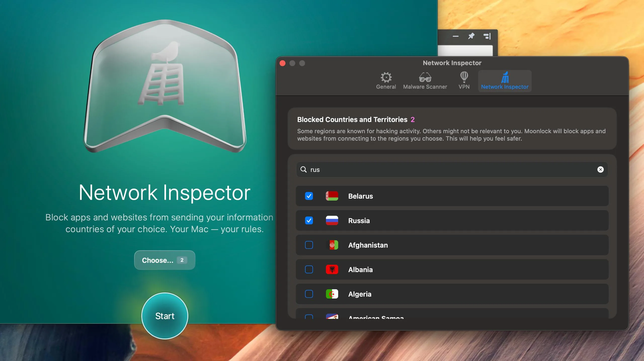Viewport: 644px width, 361px height.
Task: Click the Afghanistan country name
Action: pyautogui.click(x=368, y=245)
